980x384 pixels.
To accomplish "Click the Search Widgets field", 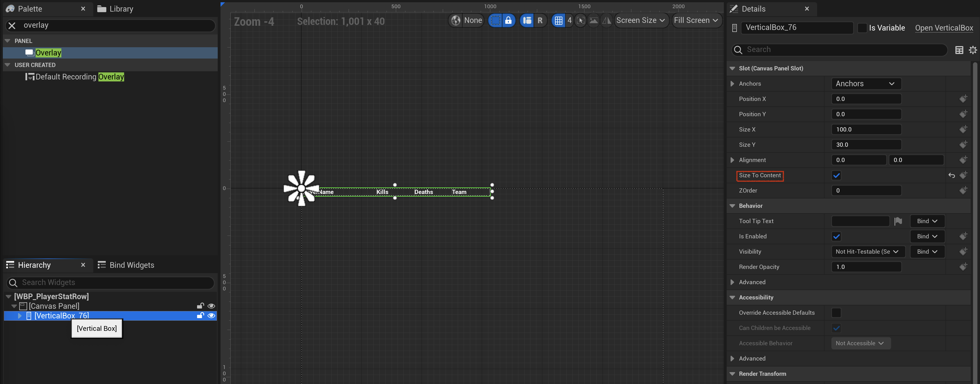I will pyautogui.click(x=110, y=282).
